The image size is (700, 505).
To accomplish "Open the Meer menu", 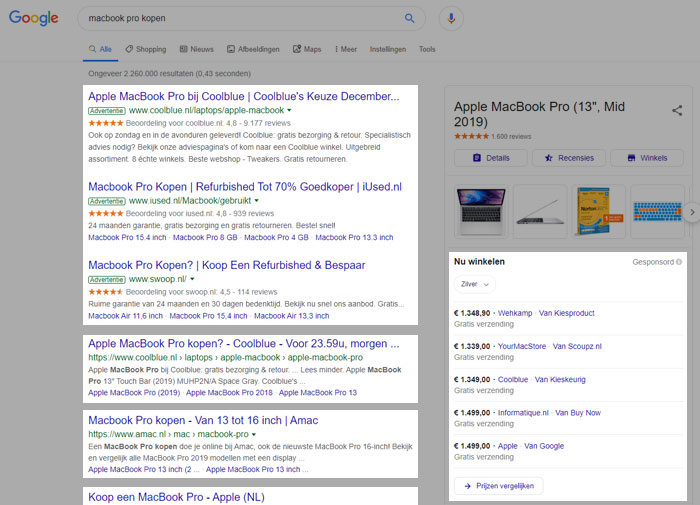I will coord(346,49).
